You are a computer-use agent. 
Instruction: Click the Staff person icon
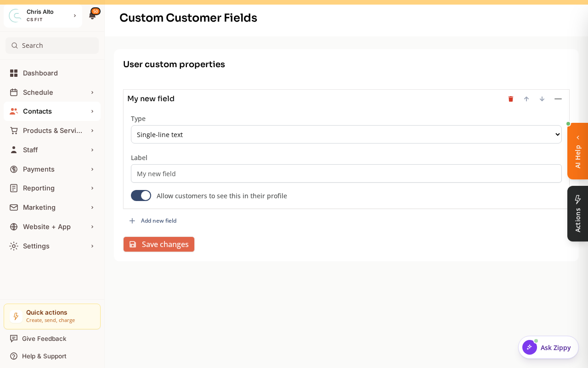(14, 150)
